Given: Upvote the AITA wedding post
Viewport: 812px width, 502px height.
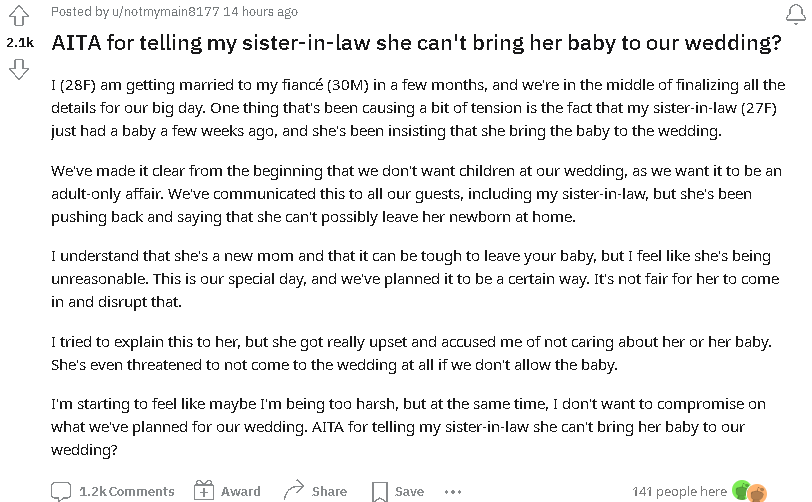Looking at the screenshot, I should 19,15.
